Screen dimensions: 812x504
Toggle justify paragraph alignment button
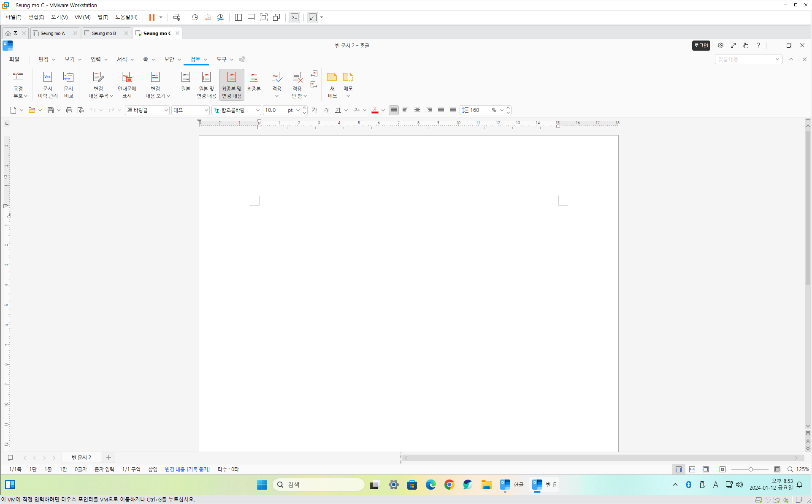(x=393, y=110)
